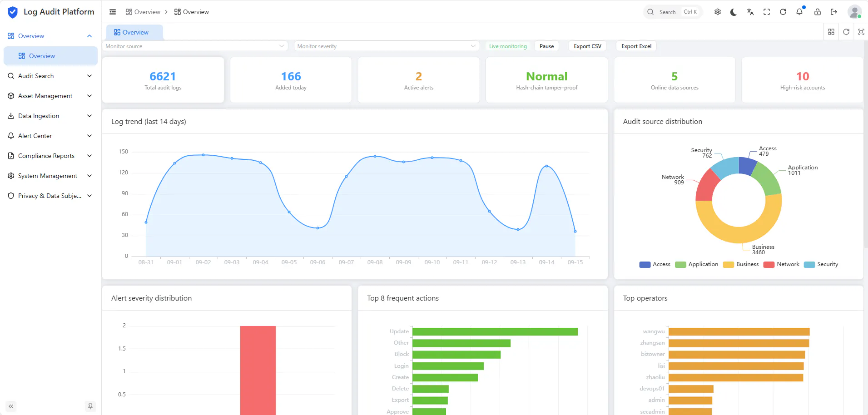Click the devops01 operator bar
Viewport: 868px width, 415px height.
691,389
